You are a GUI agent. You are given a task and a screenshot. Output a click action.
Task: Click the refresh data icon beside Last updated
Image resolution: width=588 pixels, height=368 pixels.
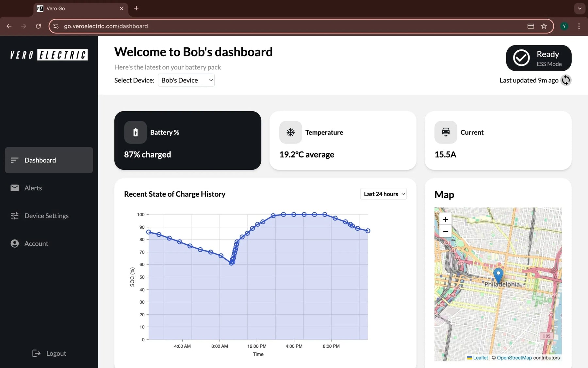566,80
